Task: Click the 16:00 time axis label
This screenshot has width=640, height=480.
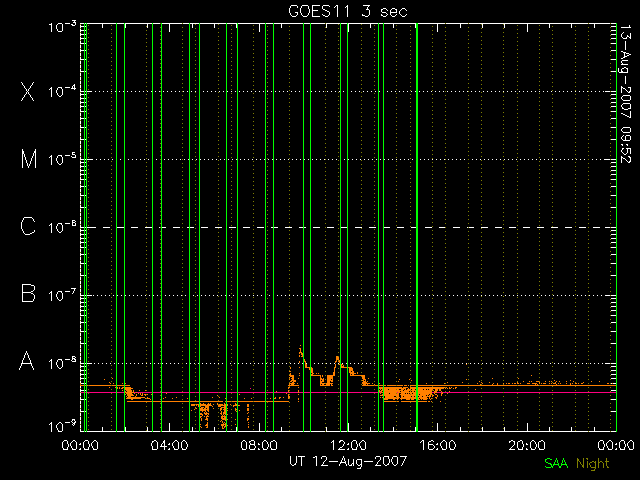Action: pos(438,445)
